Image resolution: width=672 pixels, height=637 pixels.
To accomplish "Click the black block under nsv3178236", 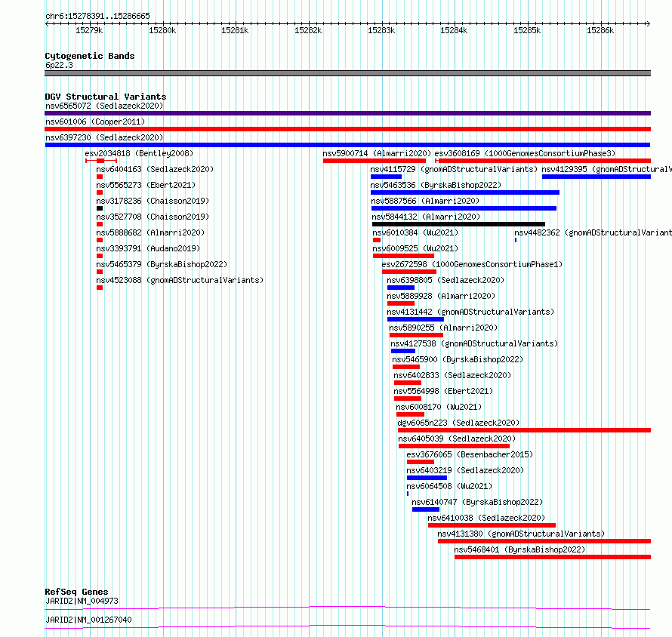I will click(x=100, y=208).
